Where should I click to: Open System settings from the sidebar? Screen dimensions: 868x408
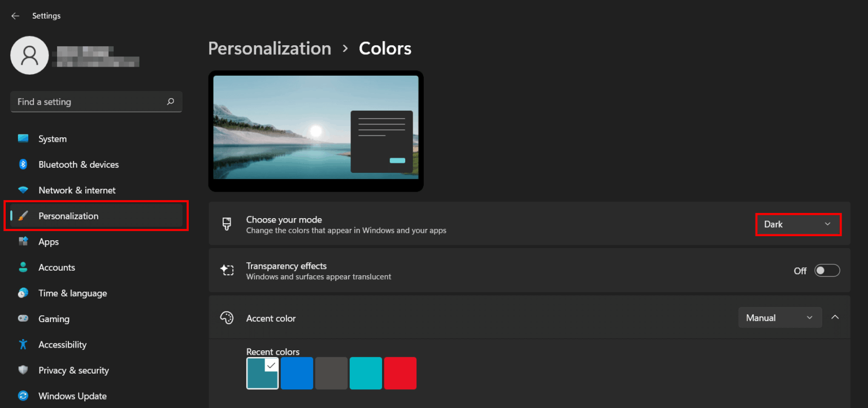[52, 138]
